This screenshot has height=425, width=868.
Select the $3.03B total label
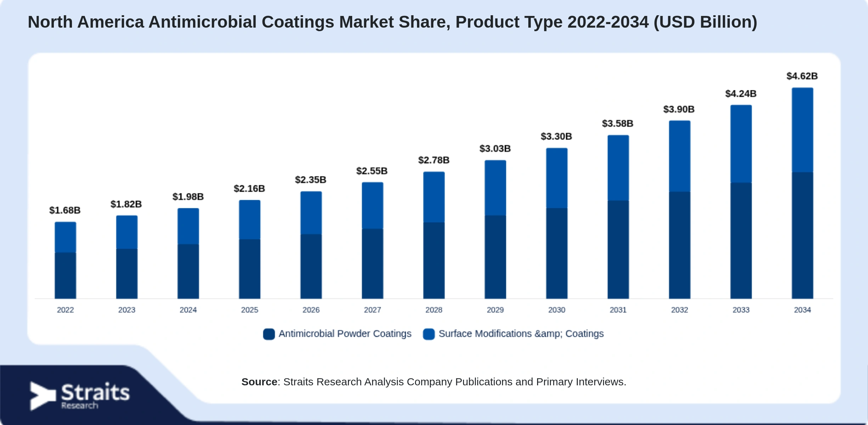pyautogui.click(x=495, y=148)
